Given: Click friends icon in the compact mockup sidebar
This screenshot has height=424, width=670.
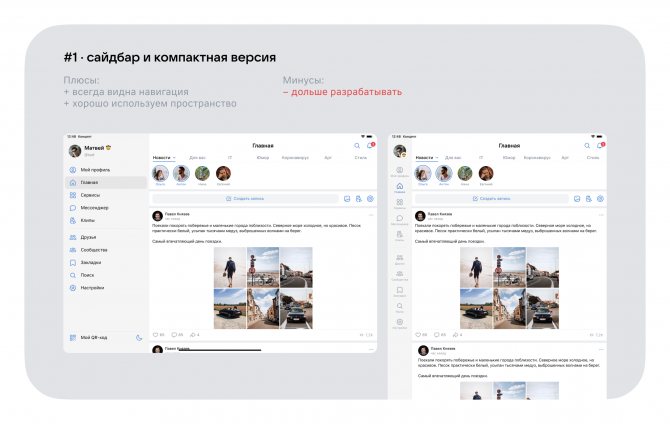Looking at the screenshot, I should pos(400,259).
